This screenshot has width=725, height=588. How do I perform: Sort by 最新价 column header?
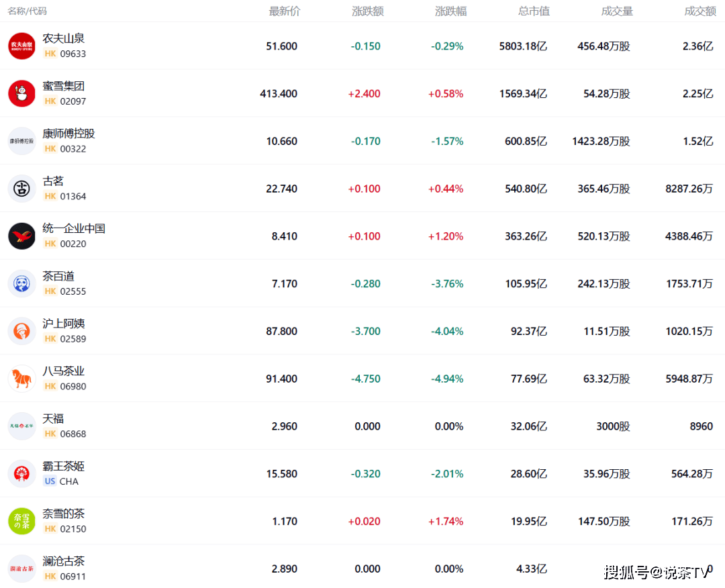click(285, 11)
